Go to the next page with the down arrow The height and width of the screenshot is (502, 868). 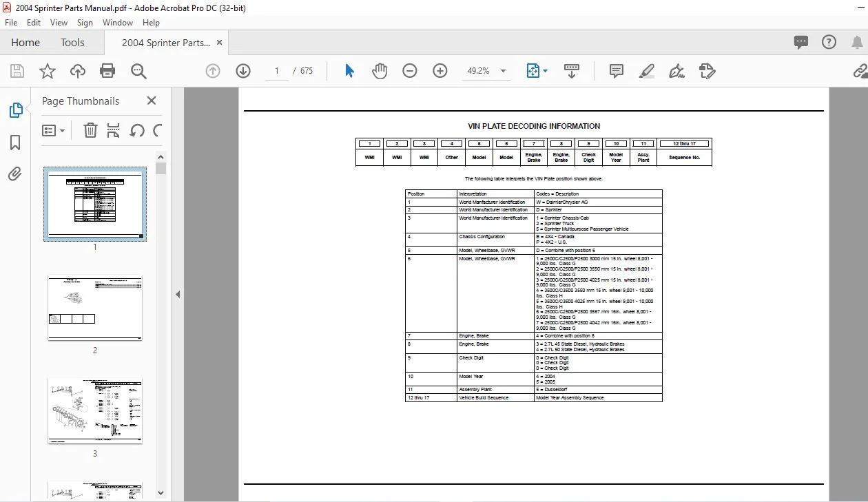(242, 71)
